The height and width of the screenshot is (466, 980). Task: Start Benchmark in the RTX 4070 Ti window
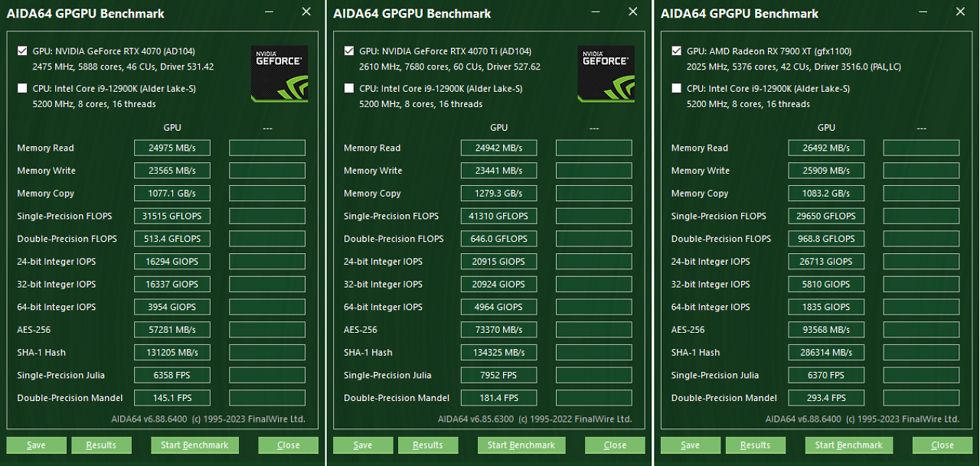pyautogui.click(x=521, y=445)
